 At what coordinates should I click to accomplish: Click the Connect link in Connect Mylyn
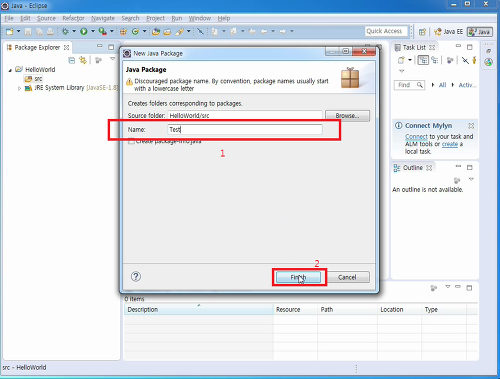click(416, 137)
